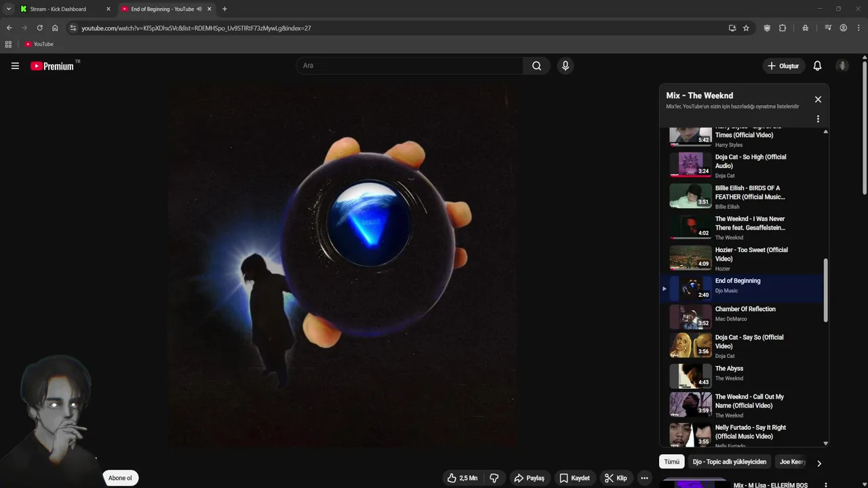The width and height of the screenshot is (868, 488).
Task: Play Hozier - Too Sweet from playlist
Action: (x=743, y=258)
